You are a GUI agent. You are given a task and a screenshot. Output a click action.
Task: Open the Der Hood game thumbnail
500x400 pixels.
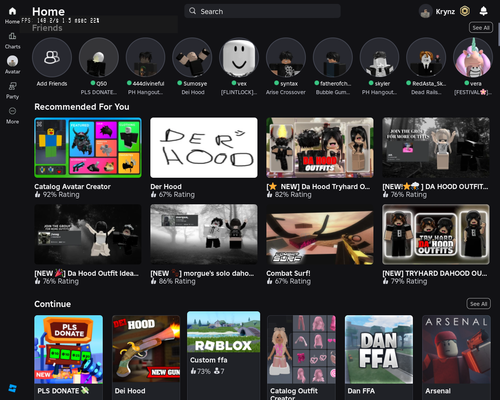[x=204, y=147]
